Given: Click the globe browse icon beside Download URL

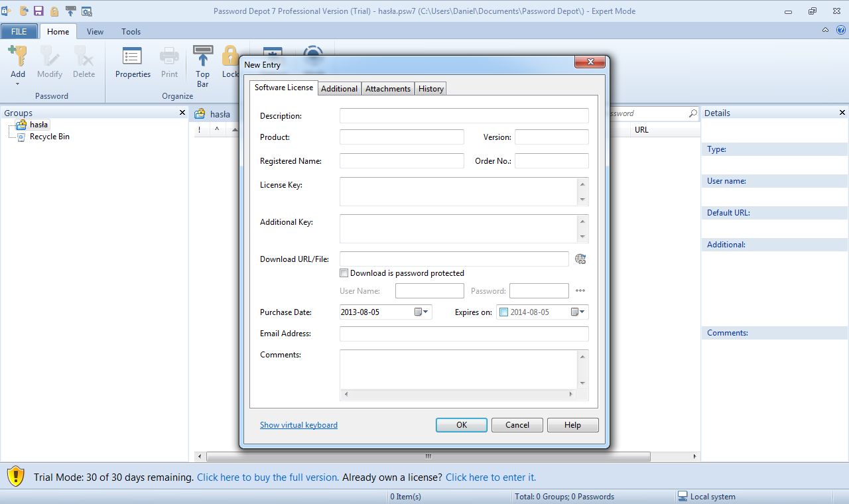Looking at the screenshot, I should coord(580,259).
